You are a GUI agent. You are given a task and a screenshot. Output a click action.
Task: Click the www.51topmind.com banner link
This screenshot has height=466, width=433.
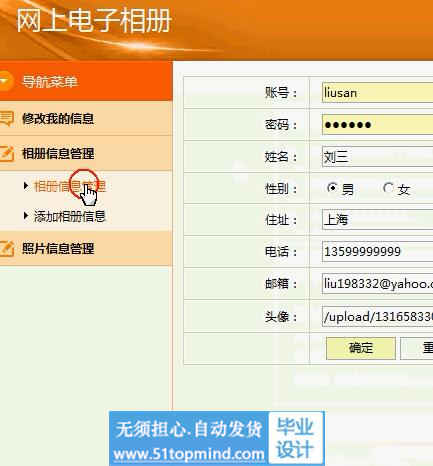point(189,454)
